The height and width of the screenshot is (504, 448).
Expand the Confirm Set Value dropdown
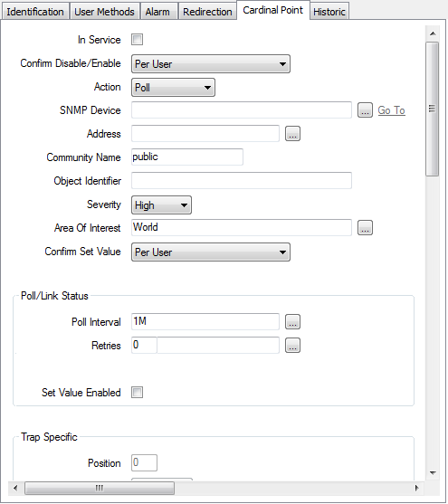(211, 252)
